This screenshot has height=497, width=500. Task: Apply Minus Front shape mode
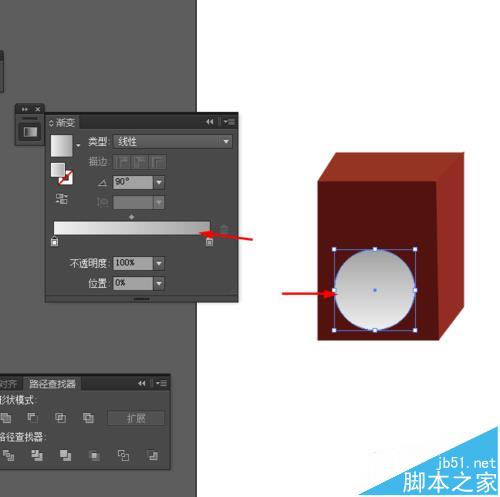tap(32, 418)
